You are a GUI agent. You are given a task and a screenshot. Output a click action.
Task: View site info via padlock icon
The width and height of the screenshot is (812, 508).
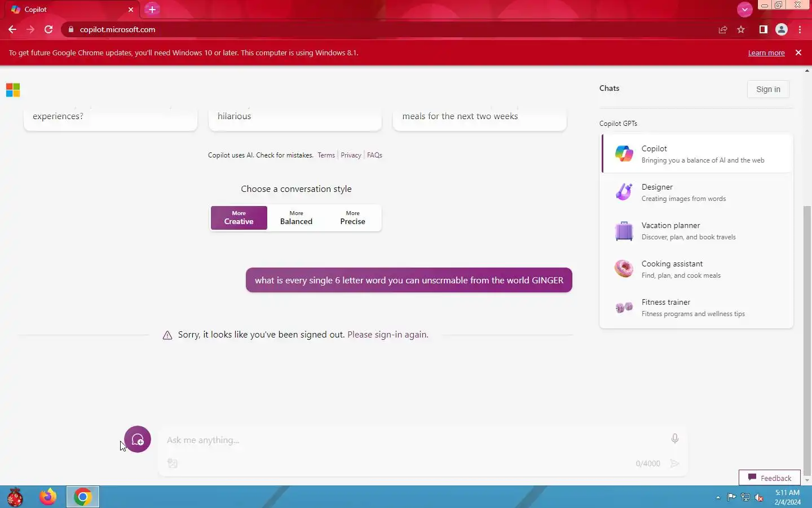coord(71,29)
